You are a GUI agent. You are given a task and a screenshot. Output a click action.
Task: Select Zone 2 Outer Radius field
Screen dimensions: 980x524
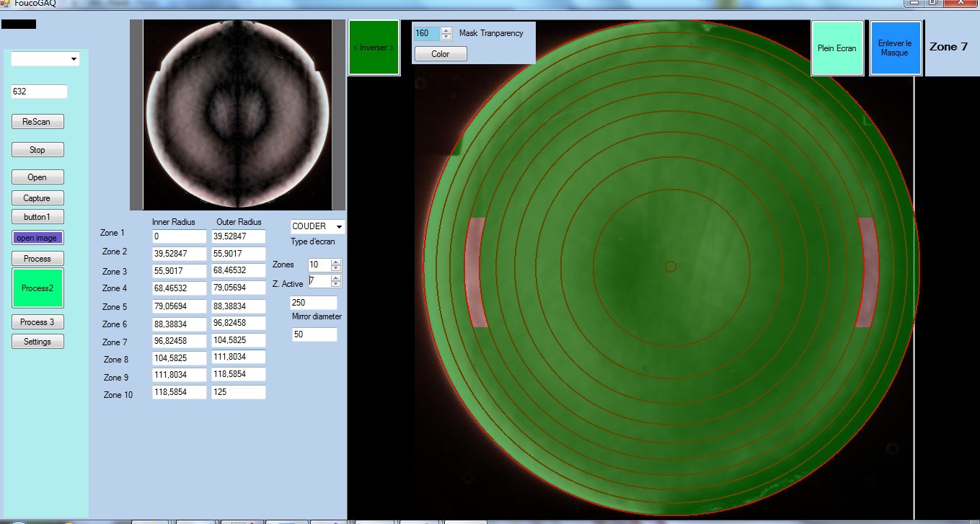239,254
